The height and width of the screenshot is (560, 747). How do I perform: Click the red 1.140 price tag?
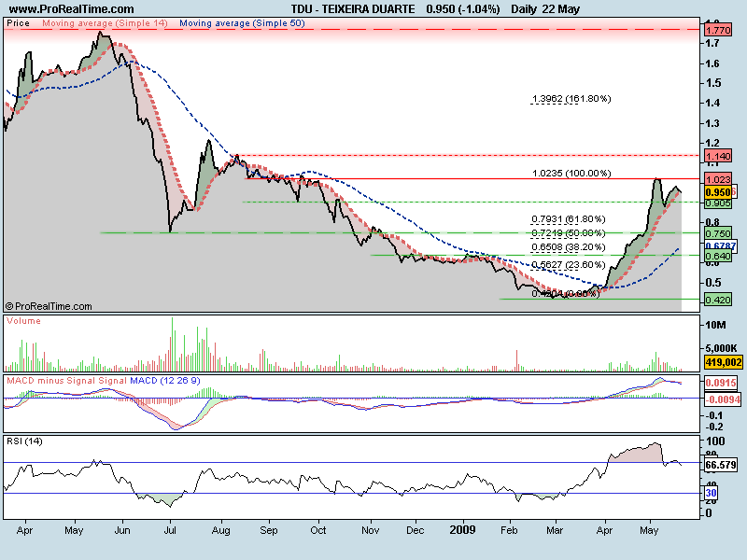tap(718, 156)
